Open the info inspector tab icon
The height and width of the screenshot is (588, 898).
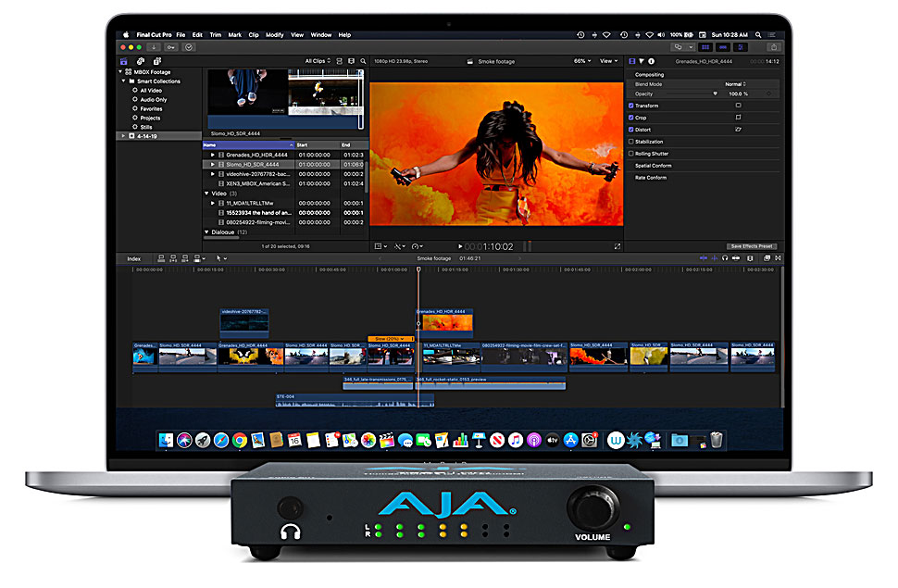tap(651, 61)
